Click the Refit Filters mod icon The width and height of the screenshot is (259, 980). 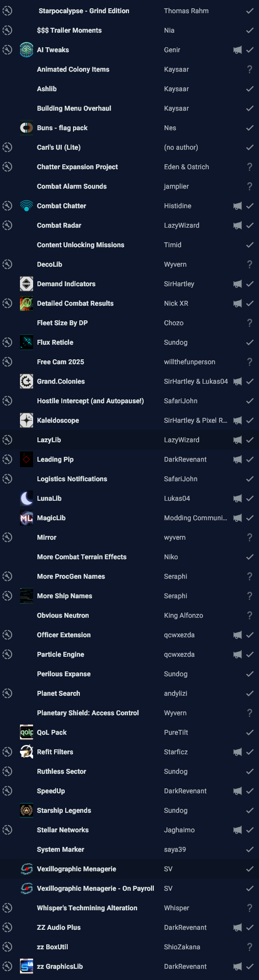[26, 752]
